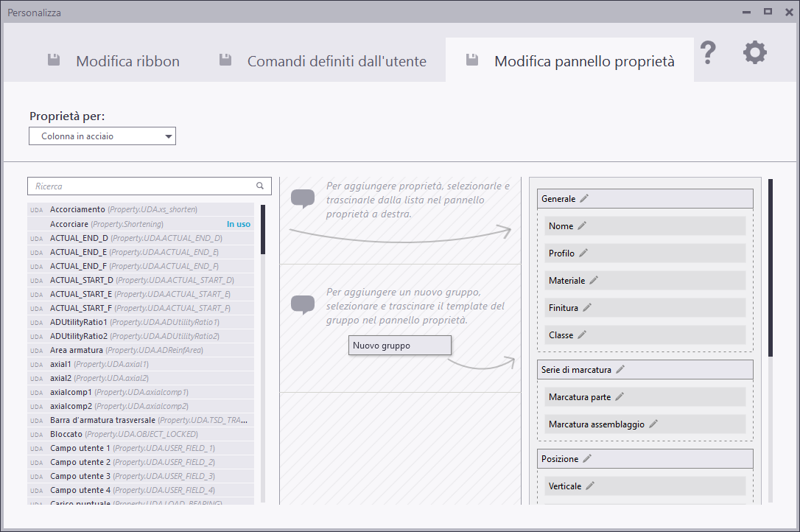Click the Serie di marcatura group header
This screenshot has height=532, width=800.
coord(645,370)
